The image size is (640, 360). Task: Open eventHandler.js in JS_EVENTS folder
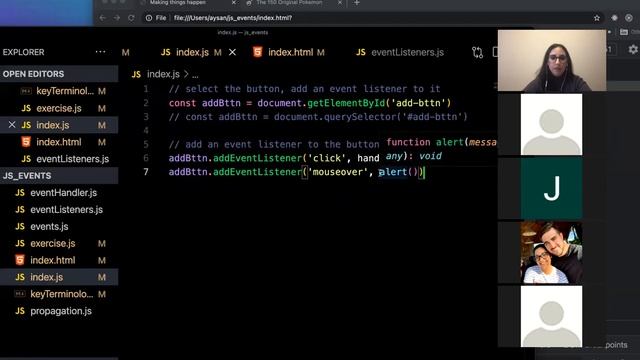click(59, 193)
